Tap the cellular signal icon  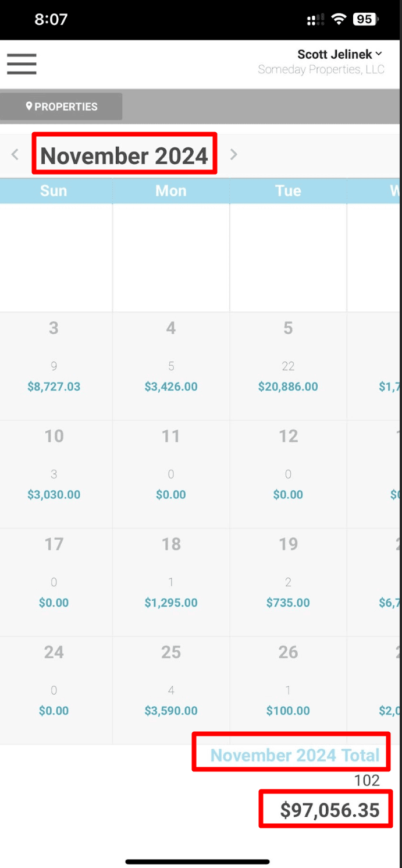click(315, 20)
